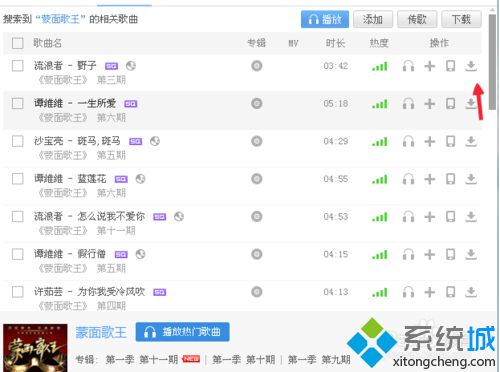Open album disc icon for 谭维维 - 一生所爱

point(257,103)
